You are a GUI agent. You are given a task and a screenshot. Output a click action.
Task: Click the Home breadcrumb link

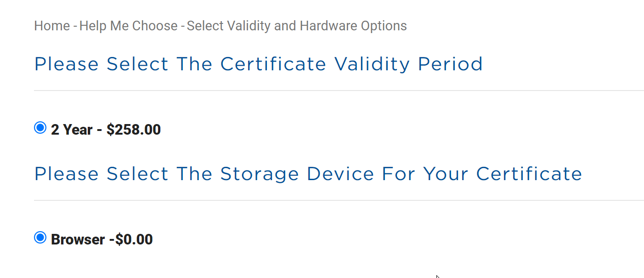(x=52, y=26)
